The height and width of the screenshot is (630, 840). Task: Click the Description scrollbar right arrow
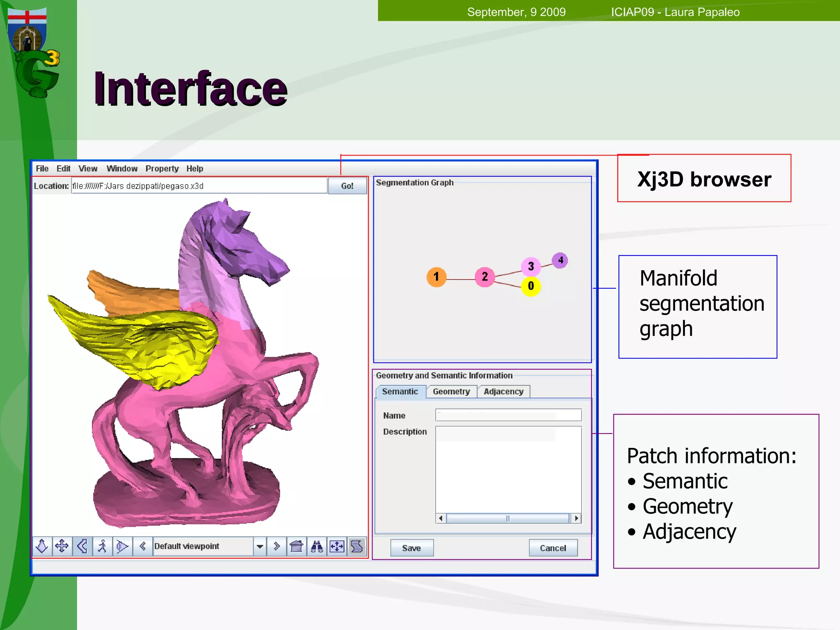(576, 518)
